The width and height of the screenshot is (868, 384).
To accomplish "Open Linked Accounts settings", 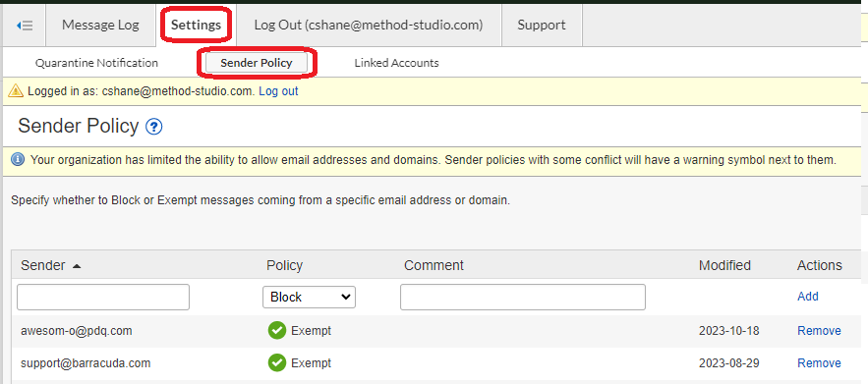I will tap(396, 63).
